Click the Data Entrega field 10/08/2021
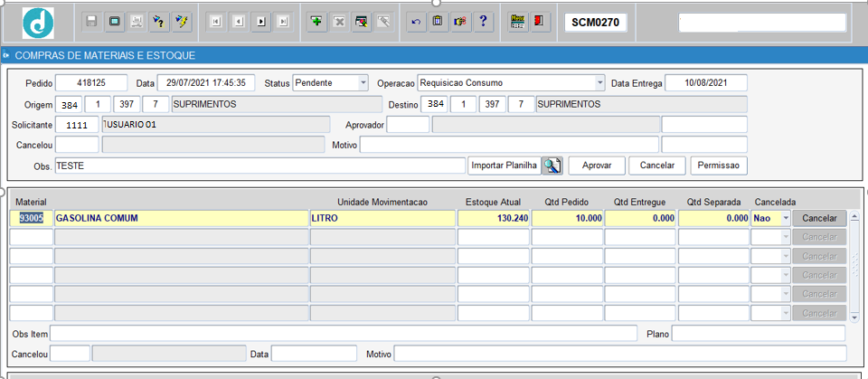Screen dimensions: 868x379 (706, 83)
